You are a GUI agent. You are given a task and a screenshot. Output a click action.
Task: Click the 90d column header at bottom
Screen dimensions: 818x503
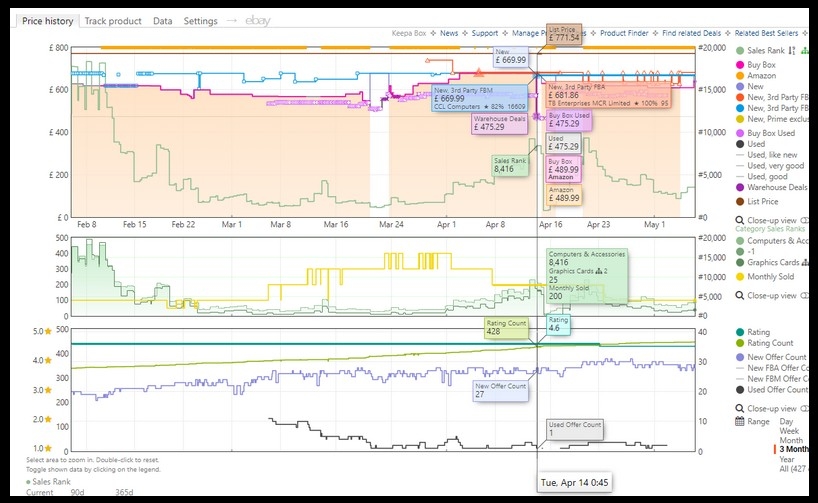coord(77,492)
